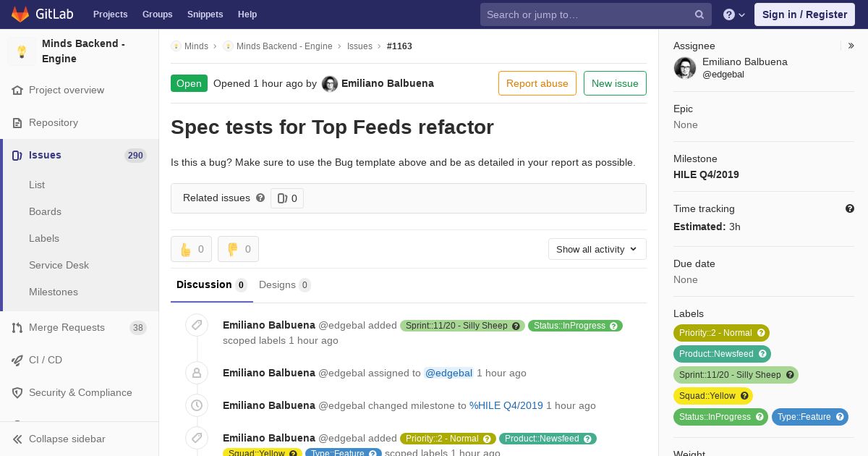Open Service Desk in sidebar

coord(59,266)
